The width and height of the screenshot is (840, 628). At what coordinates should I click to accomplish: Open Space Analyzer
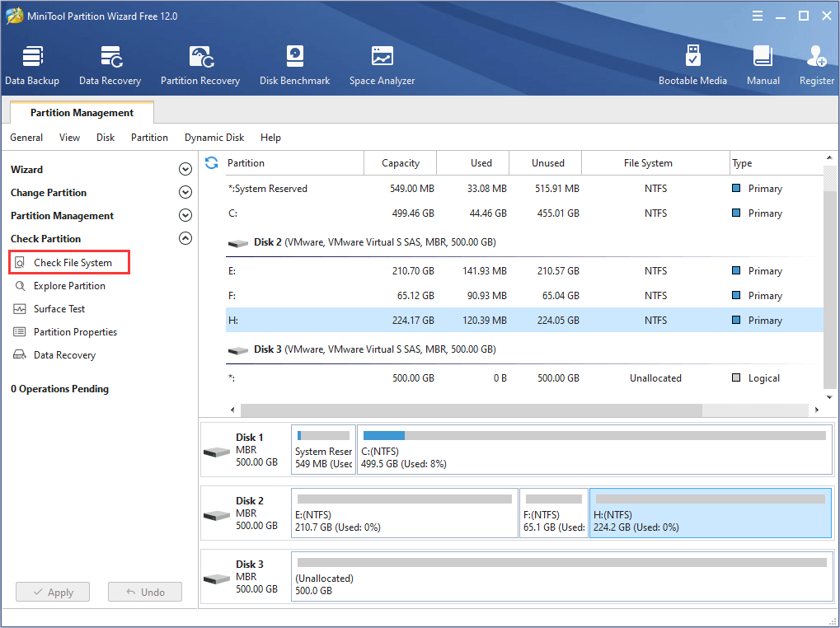click(x=382, y=65)
